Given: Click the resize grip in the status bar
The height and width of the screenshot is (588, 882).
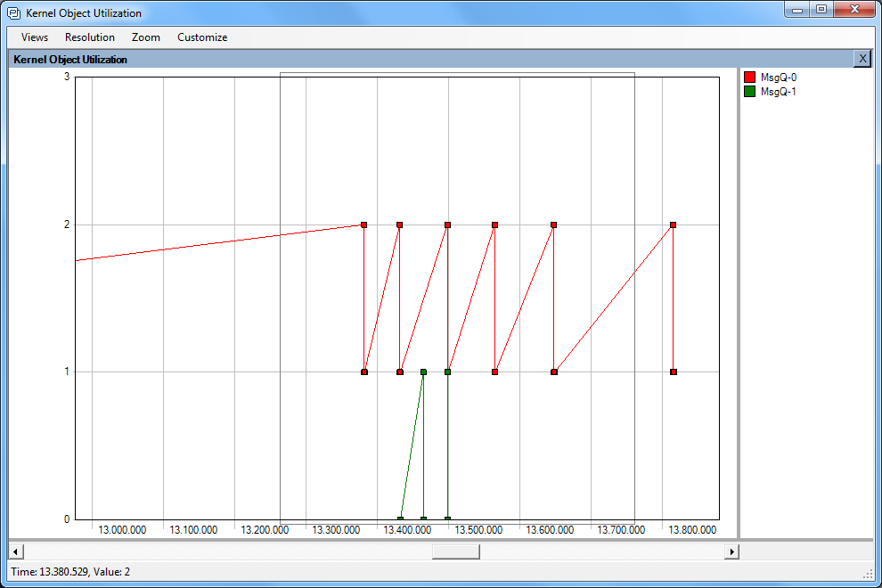Looking at the screenshot, I should tap(869, 573).
